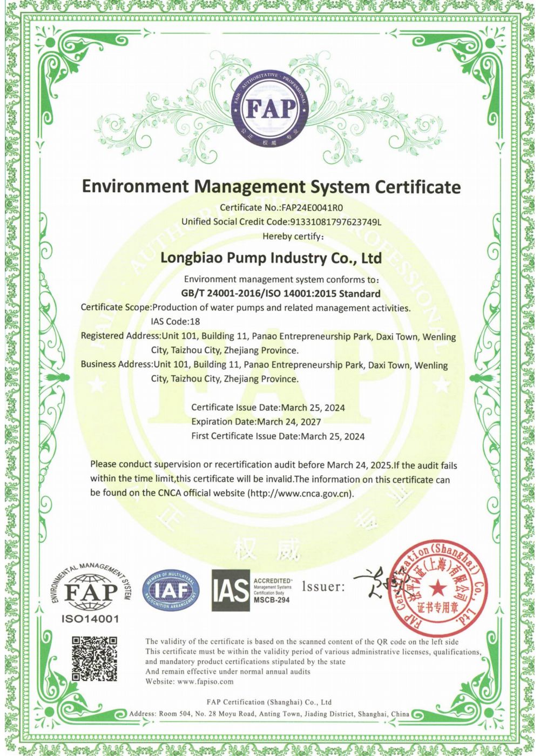Image resolution: width=540 pixels, height=756 pixels.
Task: Select Certificate No. FAP24E0041R0 text
Action: click(x=281, y=207)
